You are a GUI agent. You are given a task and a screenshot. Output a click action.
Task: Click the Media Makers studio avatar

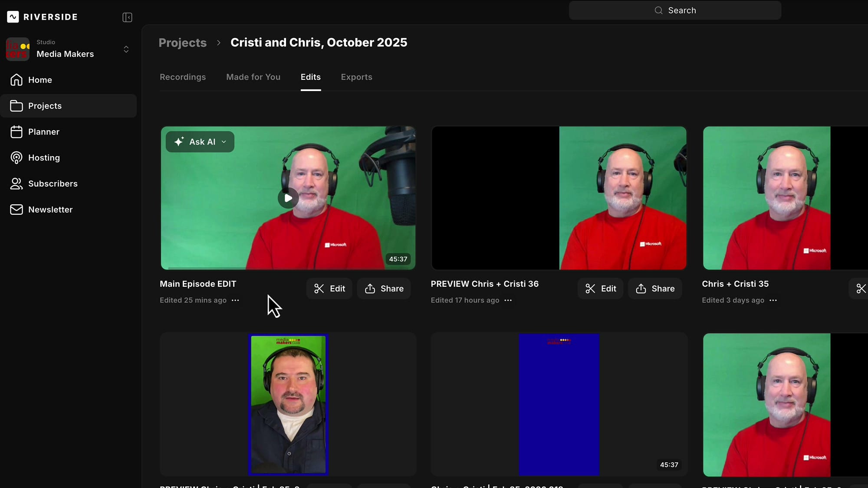18,49
